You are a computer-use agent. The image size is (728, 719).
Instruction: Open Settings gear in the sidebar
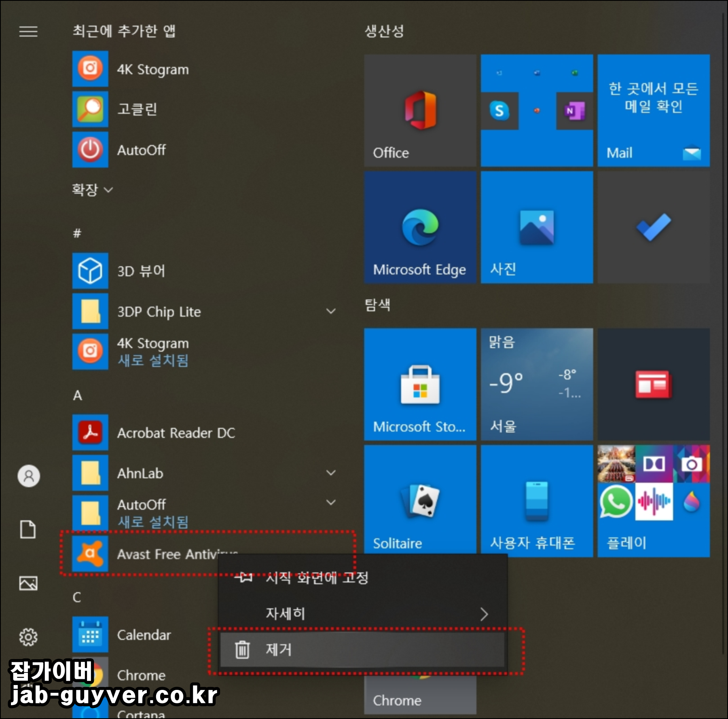[x=28, y=637]
